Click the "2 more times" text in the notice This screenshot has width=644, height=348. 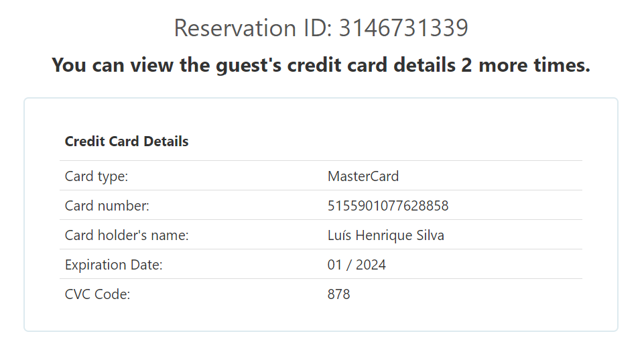coord(523,65)
